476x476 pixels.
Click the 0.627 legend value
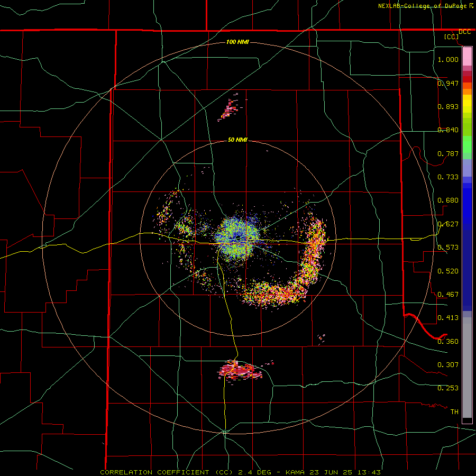448,224
